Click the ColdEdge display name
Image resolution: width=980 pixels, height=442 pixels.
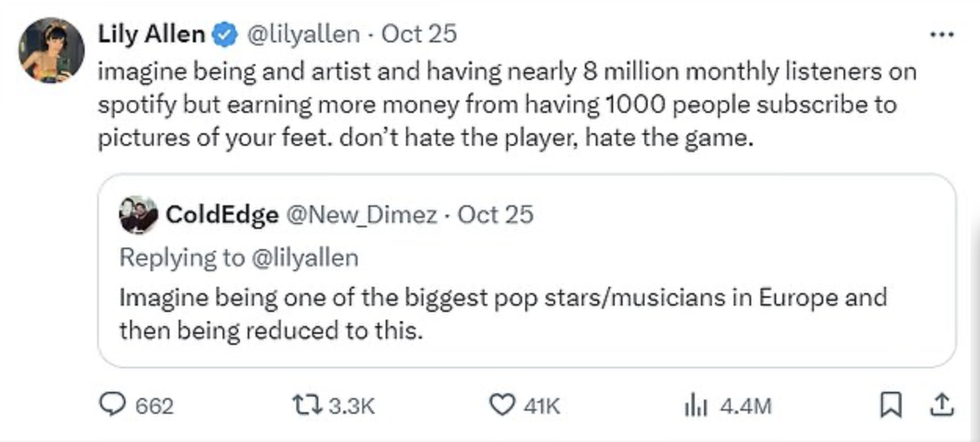222,215
